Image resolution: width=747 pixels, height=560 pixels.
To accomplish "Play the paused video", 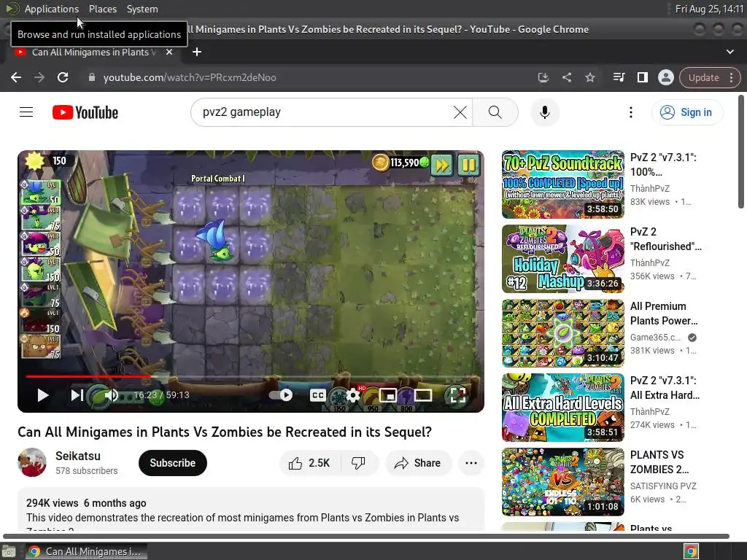I will (42, 395).
